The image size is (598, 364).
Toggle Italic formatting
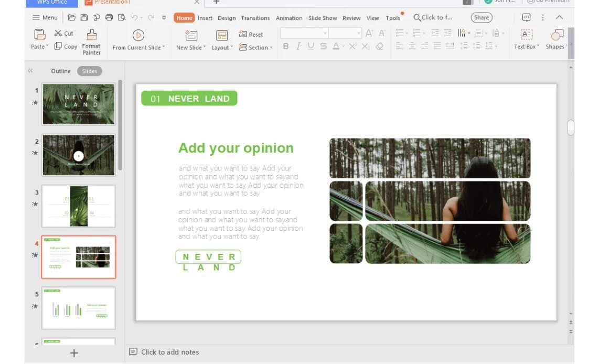tap(298, 46)
